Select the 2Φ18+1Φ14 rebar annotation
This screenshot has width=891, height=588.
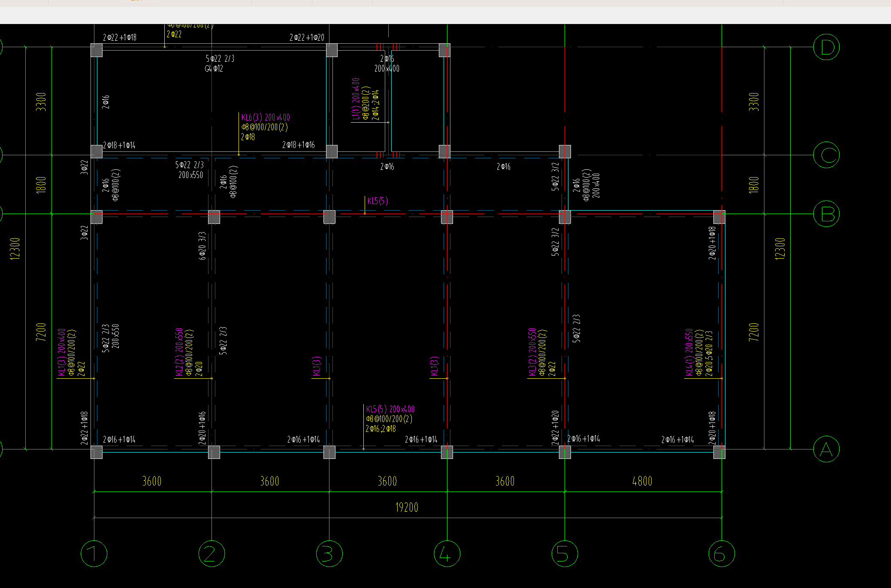[x=119, y=145]
